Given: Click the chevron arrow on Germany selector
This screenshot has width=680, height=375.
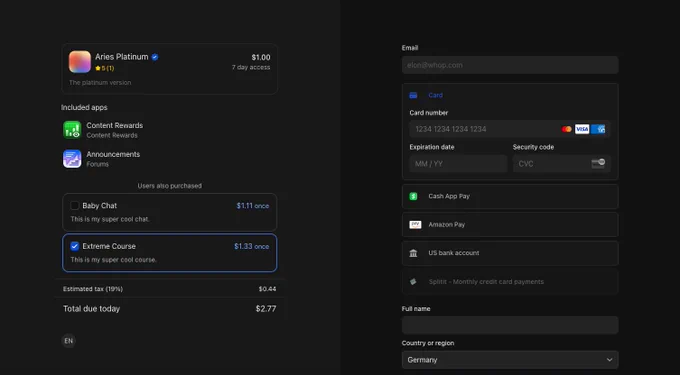Looking at the screenshot, I should pyautogui.click(x=609, y=360).
